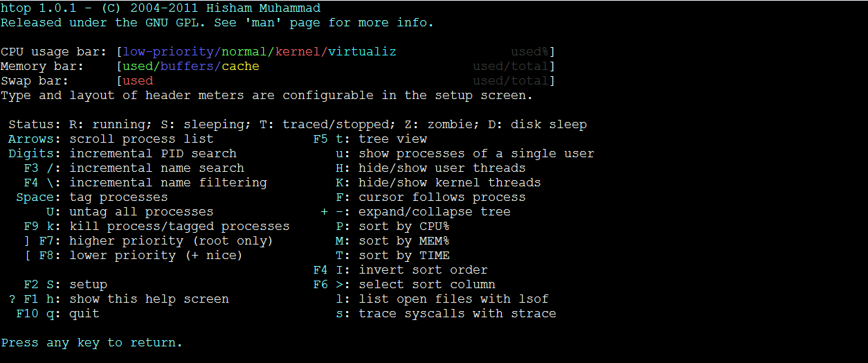868x363 pixels.
Task: Click the red 'used' Swap bar label
Action: (x=138, y=81)
